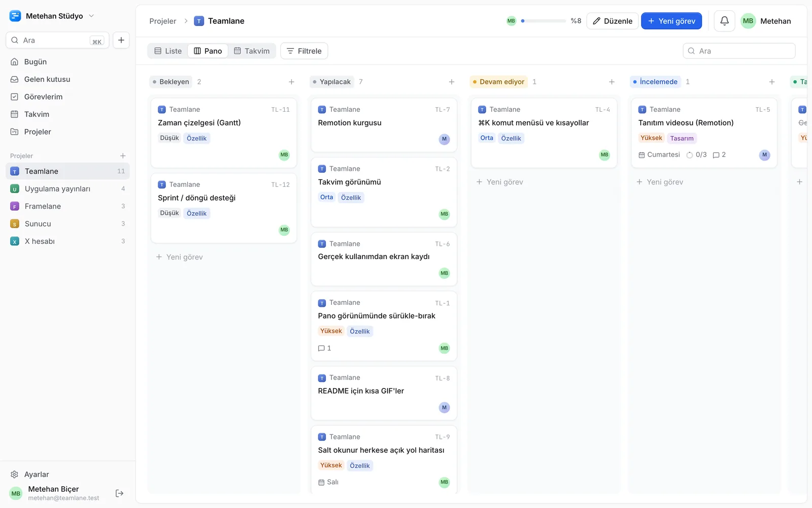
Task: Open Ayarlar settings gear in sidebar
Action: [x=15, y=474]
